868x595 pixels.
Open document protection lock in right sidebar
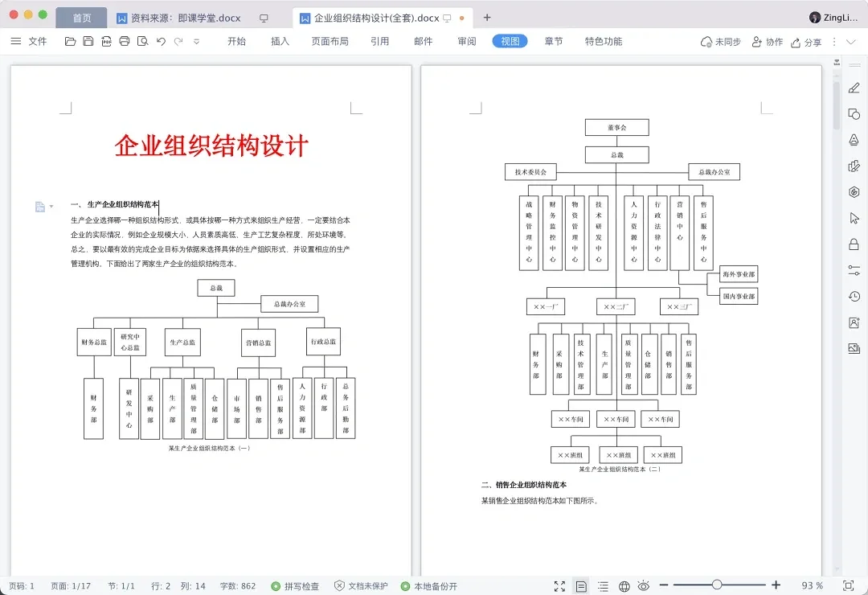(854, 244)
